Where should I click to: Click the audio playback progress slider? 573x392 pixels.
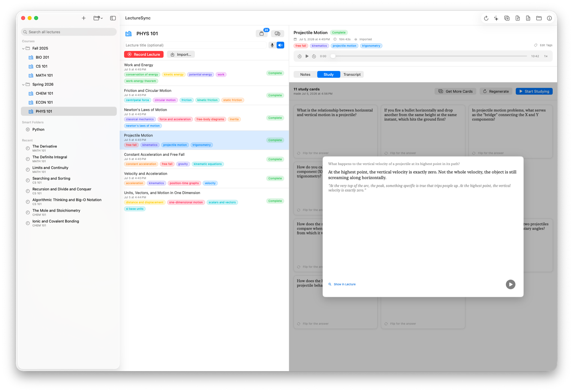point(430,56)
